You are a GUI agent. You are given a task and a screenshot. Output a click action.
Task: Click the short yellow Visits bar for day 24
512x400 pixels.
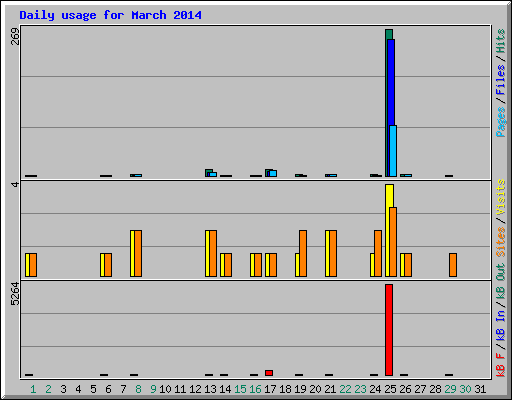coord(372,265)
